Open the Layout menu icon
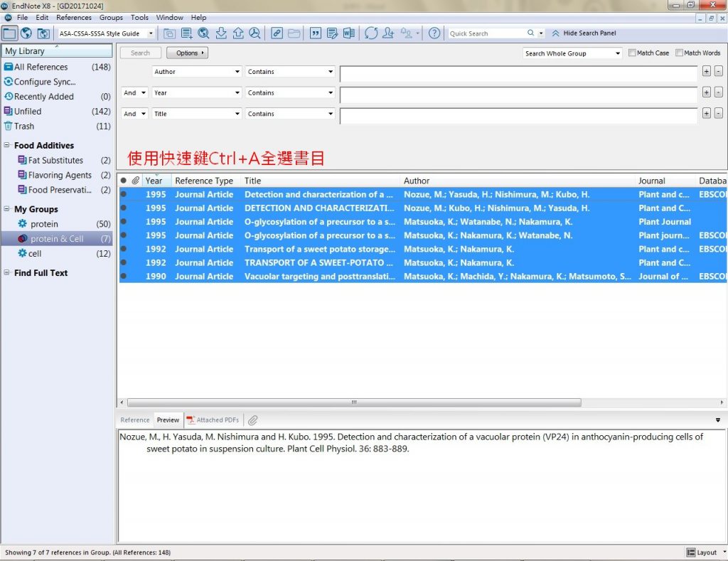The image size is (728, 561). pyautogui.click(x=690, y=552)
